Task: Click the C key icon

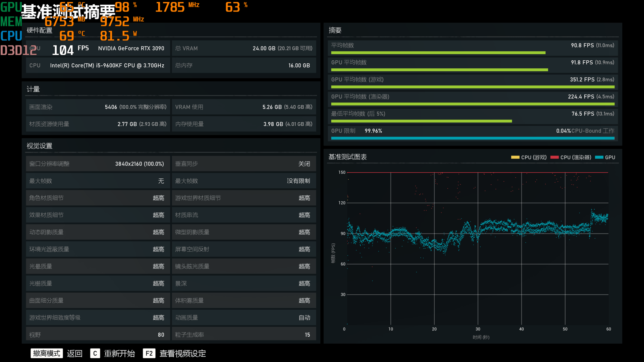Action: click(x=95, y=354)
